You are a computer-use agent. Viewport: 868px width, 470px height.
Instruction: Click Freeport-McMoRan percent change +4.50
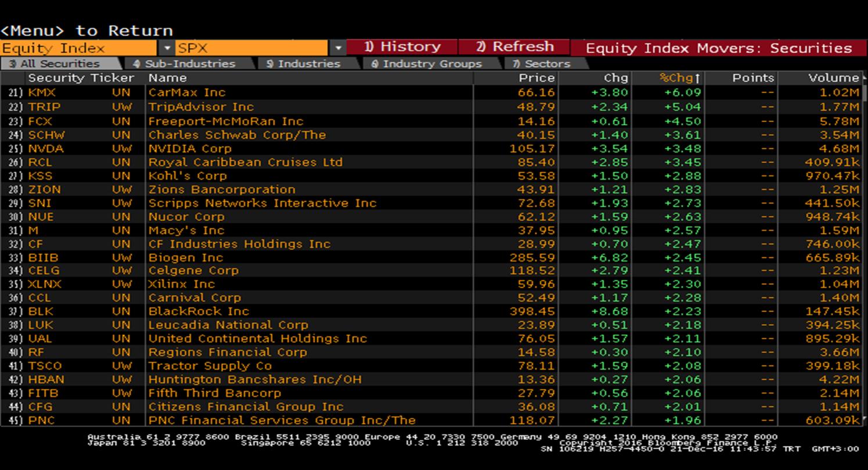point(683,121)
